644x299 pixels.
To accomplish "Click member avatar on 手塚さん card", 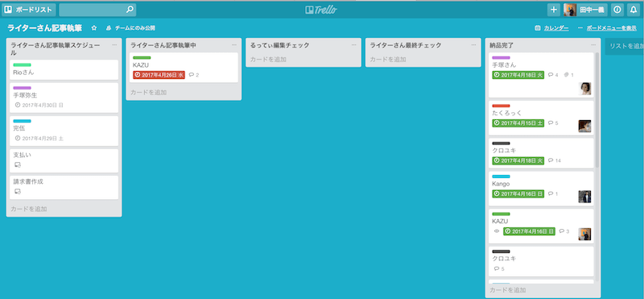I will [585, 89].
